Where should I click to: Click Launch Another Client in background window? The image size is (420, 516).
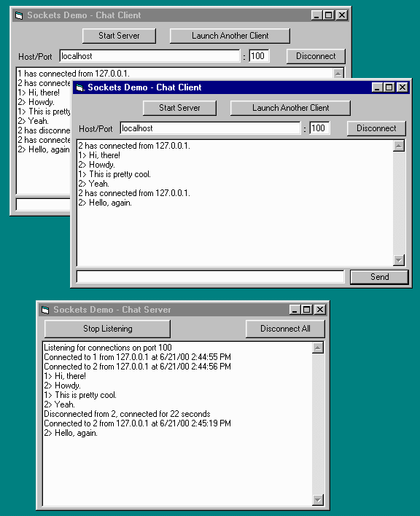tap(230, 36)
